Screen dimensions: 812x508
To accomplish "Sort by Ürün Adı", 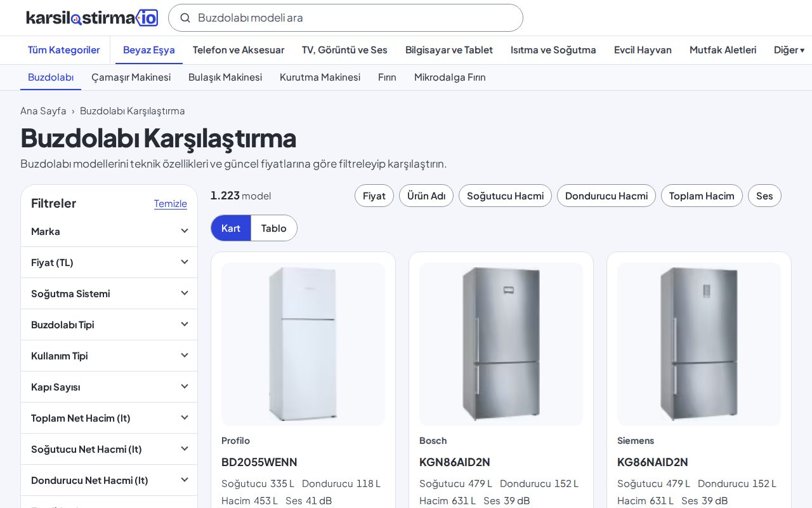I will (x=426, y=196).
